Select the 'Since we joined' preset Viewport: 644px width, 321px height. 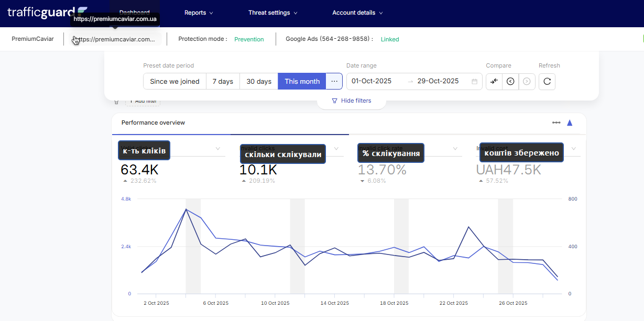point(174,81)
